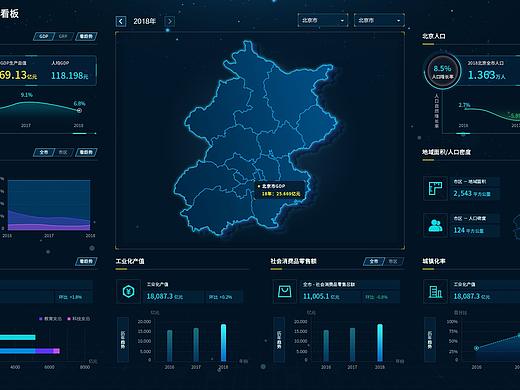Click the 2016 bar in retail sales chart
The image size is (520, 390).
pyautogui.click(x=326, y=346)
